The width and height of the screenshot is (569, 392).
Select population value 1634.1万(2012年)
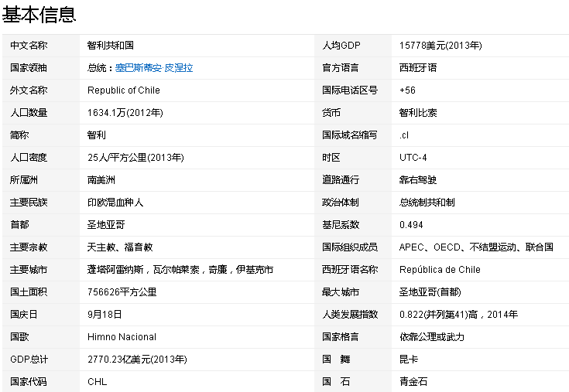click(125, 113)
